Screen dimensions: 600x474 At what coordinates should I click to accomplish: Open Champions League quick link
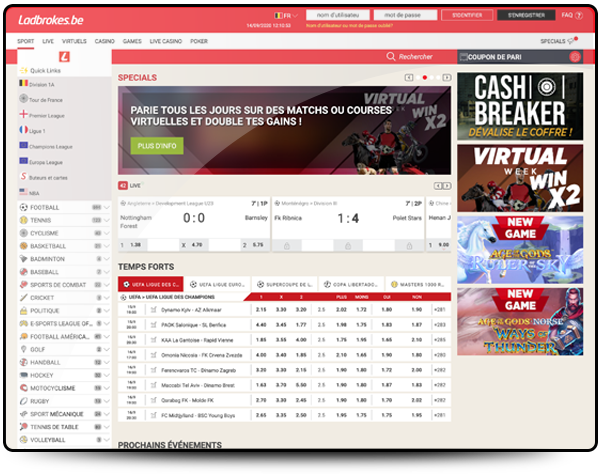46,147
